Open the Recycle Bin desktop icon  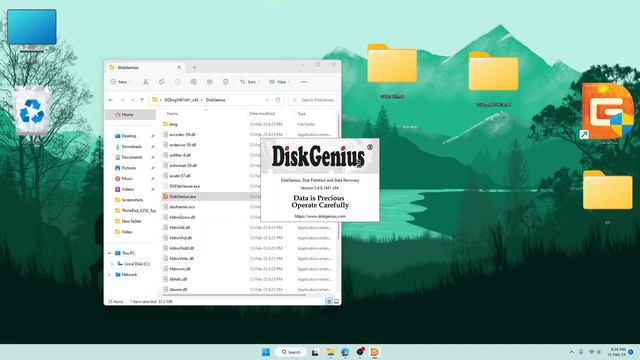(32, 114)
